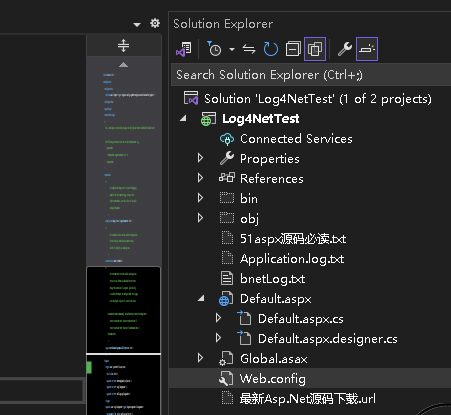Image resolution: width=451 pixels, height=415 pixels.
Task: Click the Connected Services cloud icon
Action: point(227,139)
